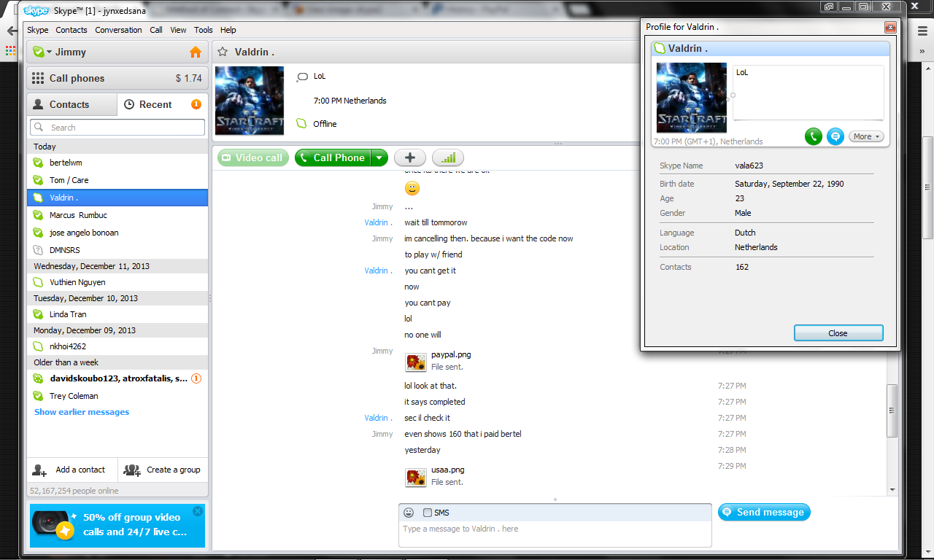Open the Marcus Rumbuc conversation

click(x=117, y=215)
